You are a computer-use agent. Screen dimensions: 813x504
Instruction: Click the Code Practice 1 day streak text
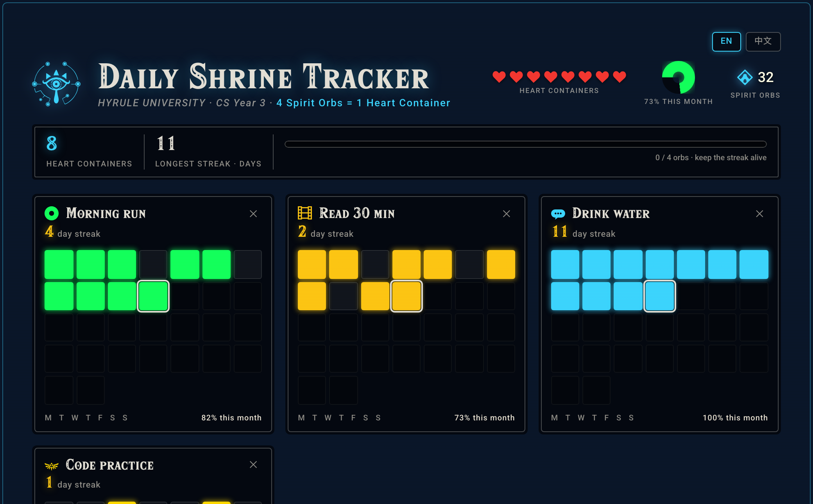pos(73,483)
